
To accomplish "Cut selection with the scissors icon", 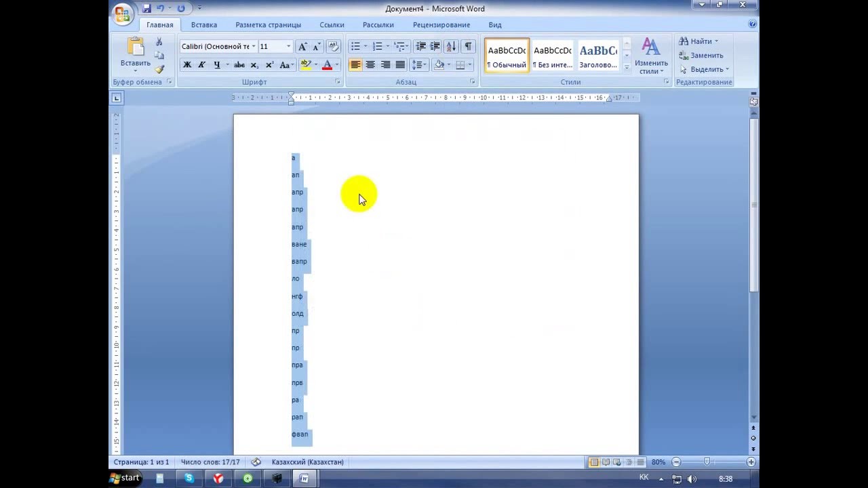I will pyautogui.click(x=159, y=42).
